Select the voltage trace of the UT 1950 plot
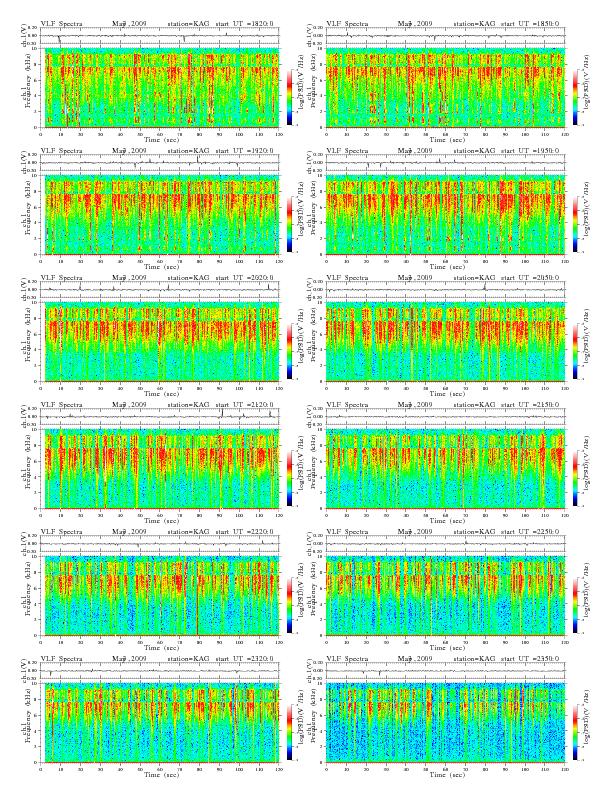Viewport: 612px width, 792px height. [445, 163]
